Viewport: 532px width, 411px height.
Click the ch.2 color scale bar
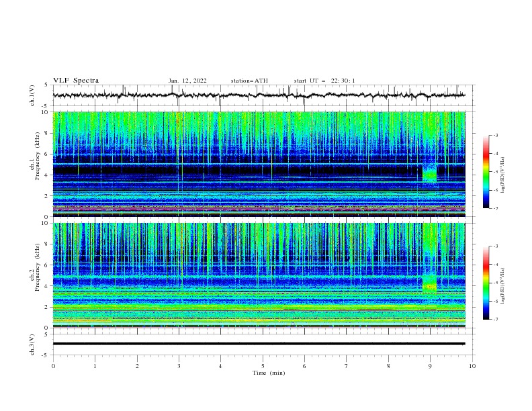click(486, 283)
